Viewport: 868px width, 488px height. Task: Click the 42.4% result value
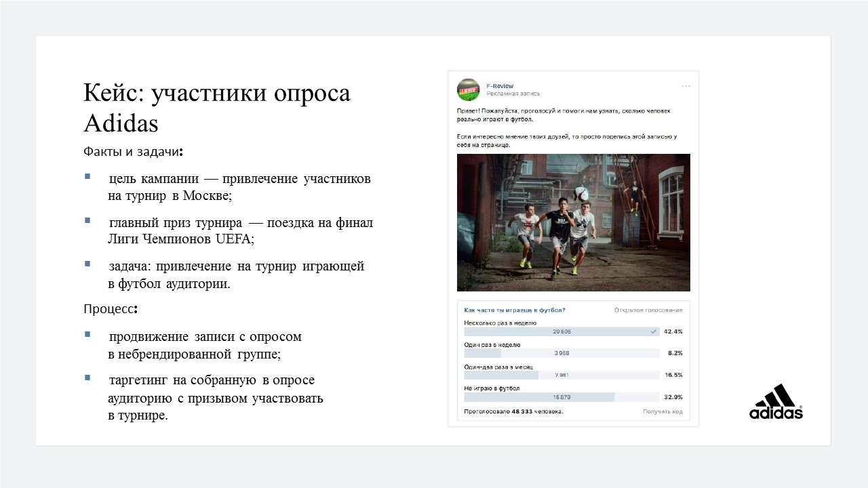[x=673, y=331]
